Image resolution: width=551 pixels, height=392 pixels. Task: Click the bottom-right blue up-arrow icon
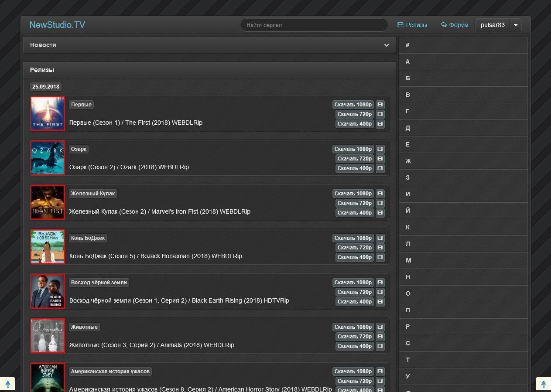pyautogui.click(x=543, y=384)
